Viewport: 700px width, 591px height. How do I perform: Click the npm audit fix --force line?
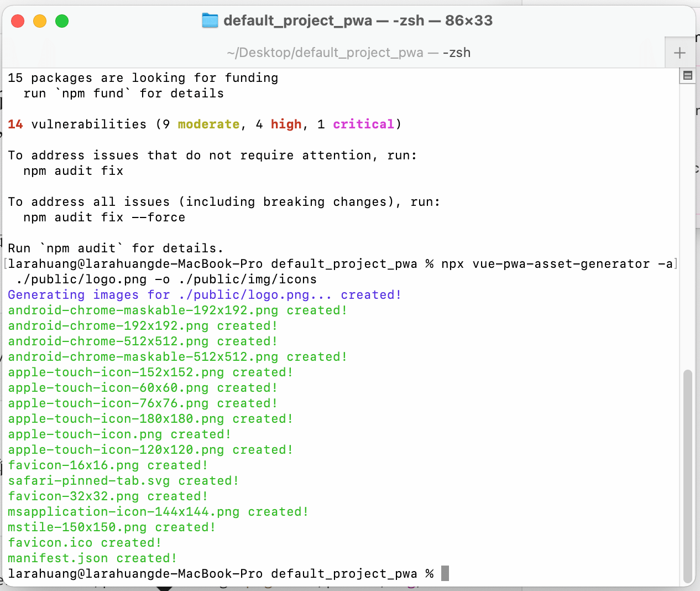[104, 217]
